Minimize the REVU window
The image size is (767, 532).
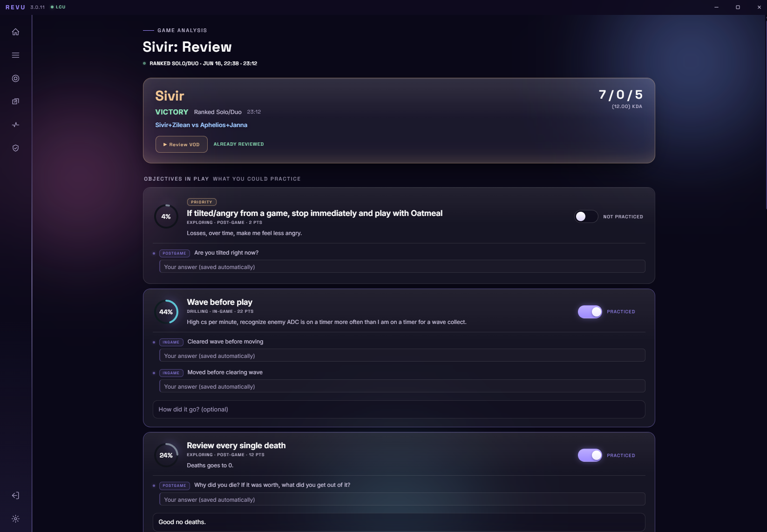[x=716, y=7]
